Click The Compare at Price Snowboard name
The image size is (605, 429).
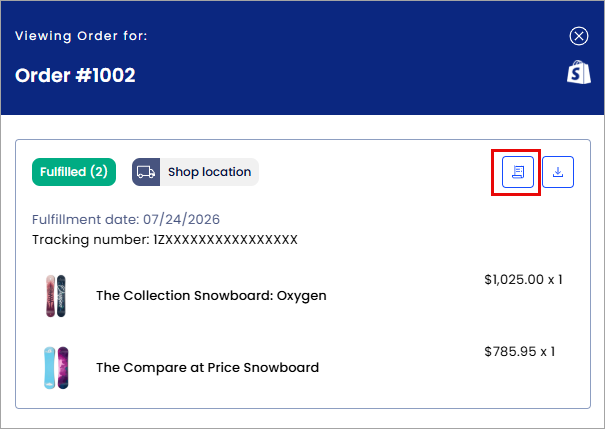tap(208, 368)
